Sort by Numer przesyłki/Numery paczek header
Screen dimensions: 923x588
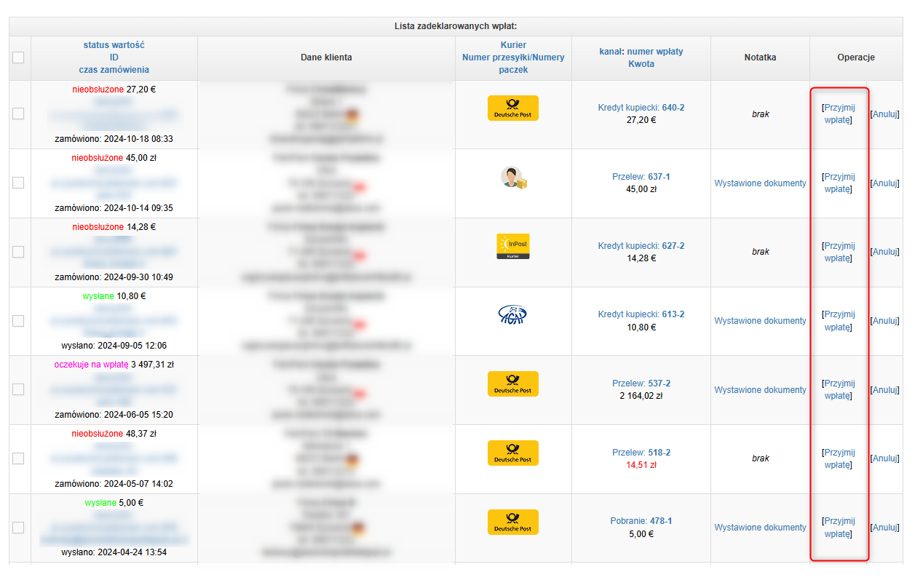click(x=513, y=64)
